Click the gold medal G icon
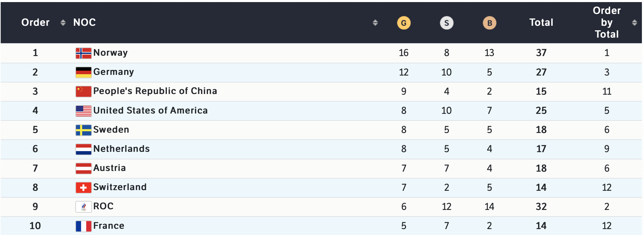Viewport: 644px width, 235px height. [404, 23]
